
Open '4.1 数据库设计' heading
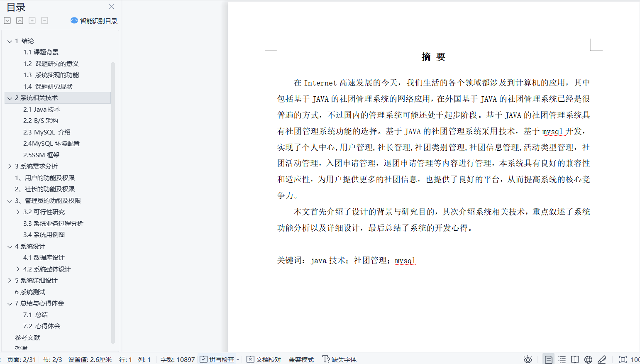tap(44, 258)
